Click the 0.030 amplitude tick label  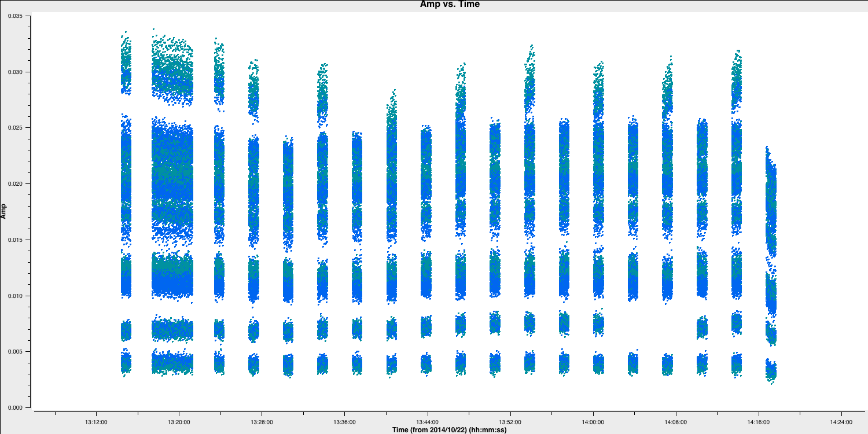[15, 72]
